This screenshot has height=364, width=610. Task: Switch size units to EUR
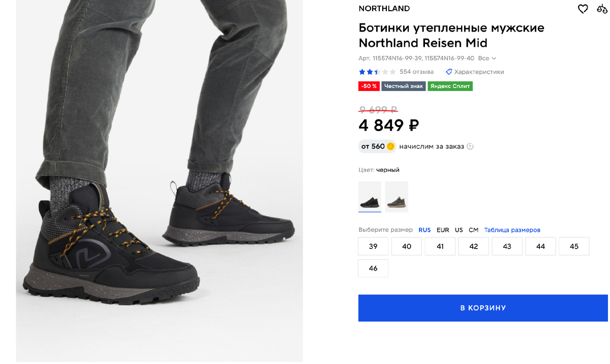442,230
